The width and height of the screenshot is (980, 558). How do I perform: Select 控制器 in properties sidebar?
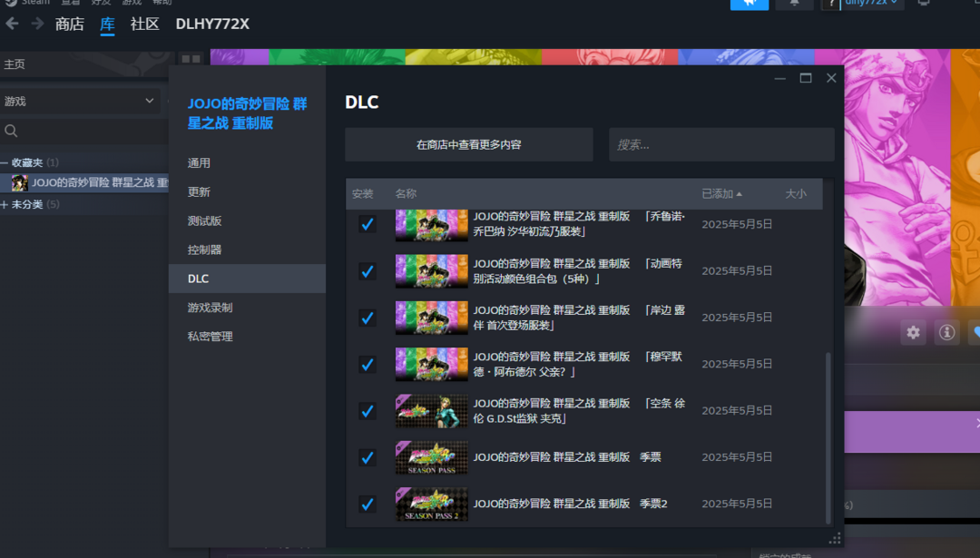247,250
